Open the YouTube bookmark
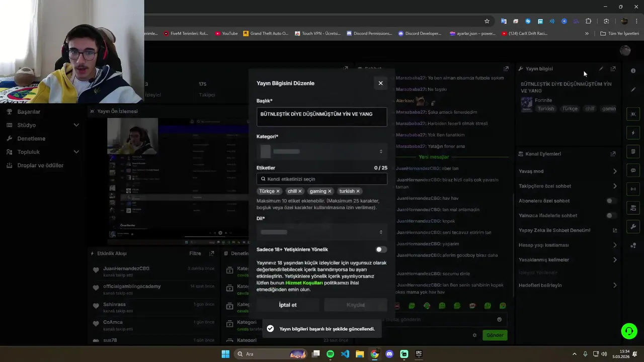644x362 pixels. click(226, 34)
